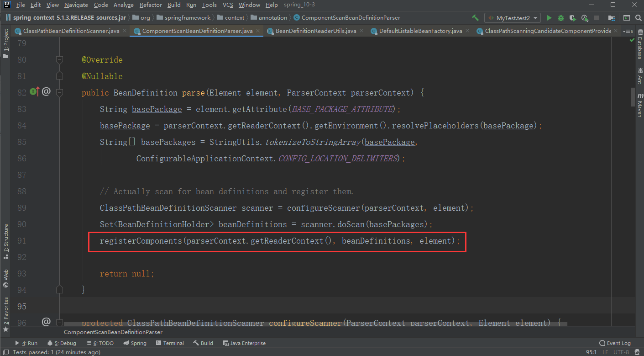This screenshot has height=356, width=644.
Task: Collapse the parse method fold at line 82
Action: [x=59, y=93]
